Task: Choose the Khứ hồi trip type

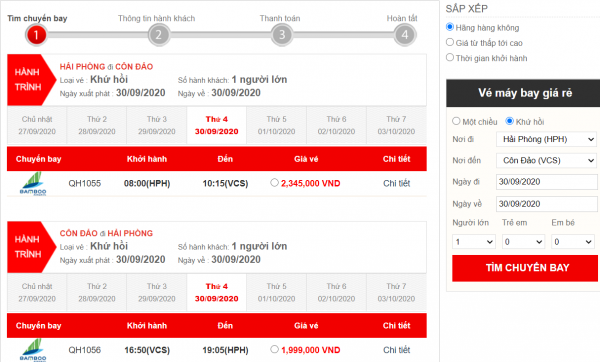Action: click(x=509, y=121)
